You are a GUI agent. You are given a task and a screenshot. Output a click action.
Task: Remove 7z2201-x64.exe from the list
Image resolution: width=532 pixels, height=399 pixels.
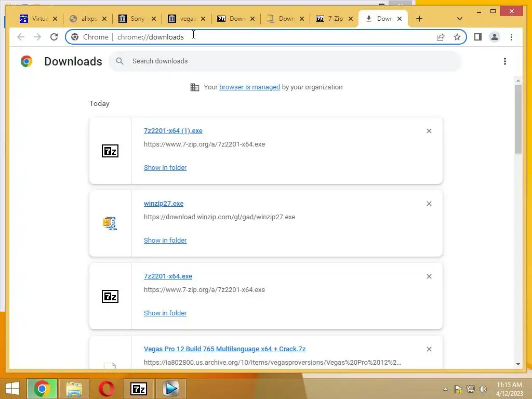(429, 276)
